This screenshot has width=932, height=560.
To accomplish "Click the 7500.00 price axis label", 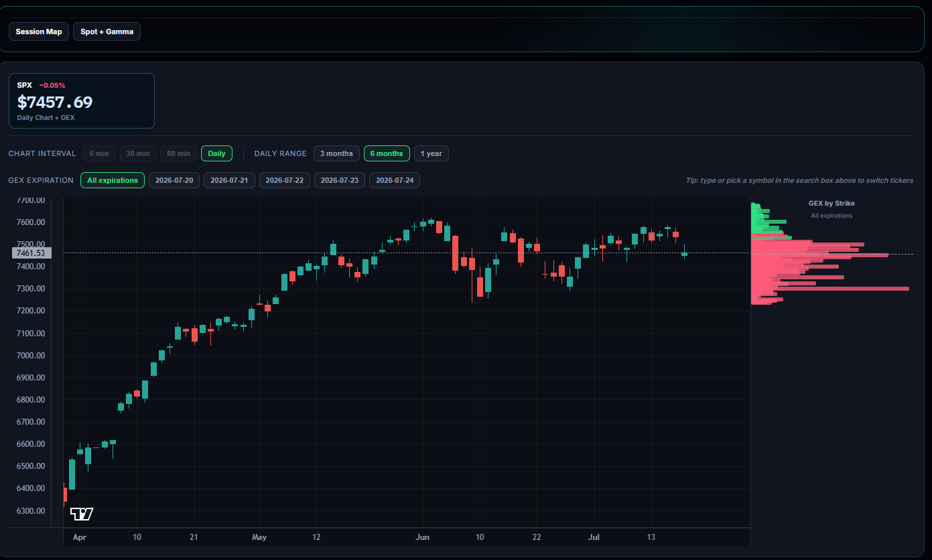I will click(x=31, y=244).
